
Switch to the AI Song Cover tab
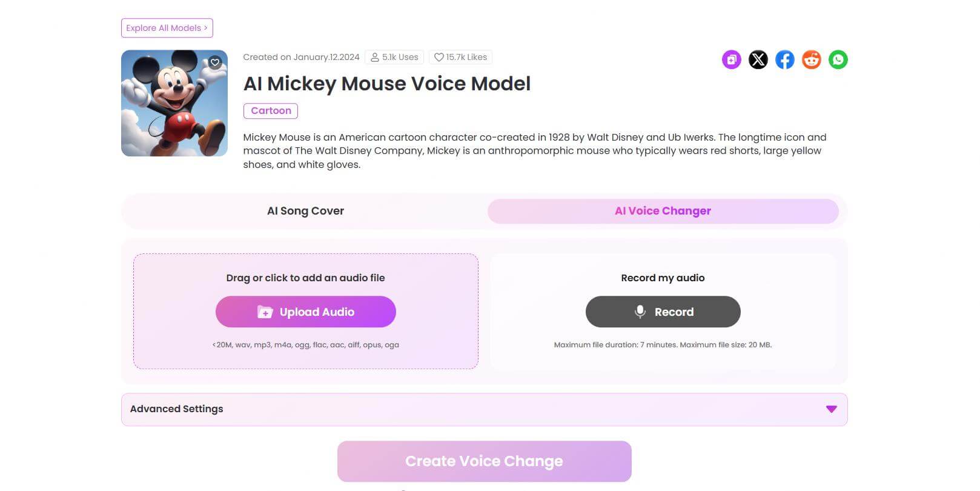click(x=305, y=211)
